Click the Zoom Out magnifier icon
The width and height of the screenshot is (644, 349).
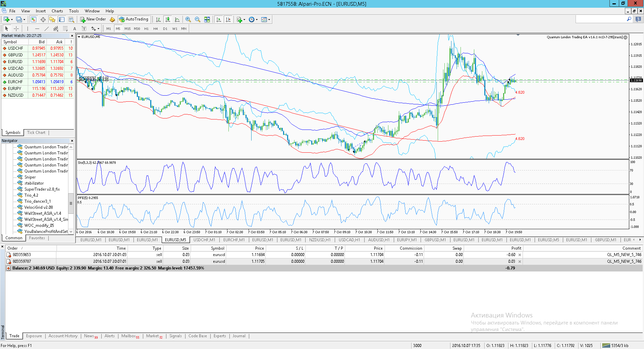[x=198, y=19]
